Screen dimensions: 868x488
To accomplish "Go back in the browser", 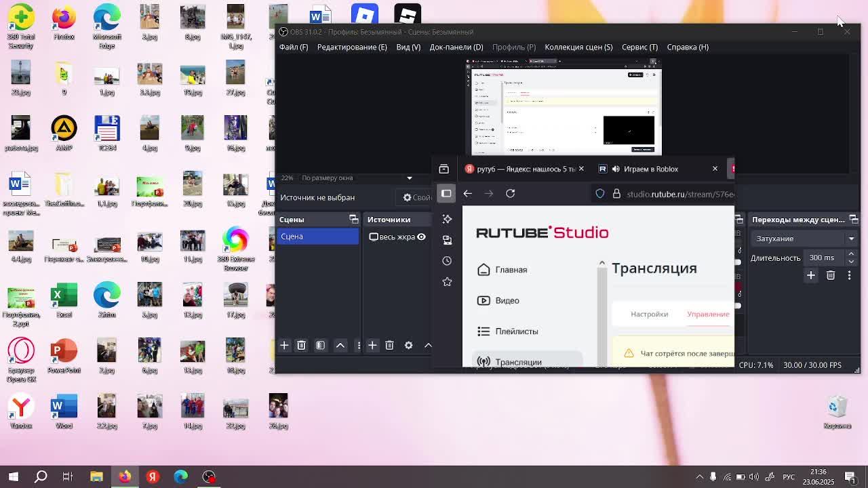I will point(467,194).
